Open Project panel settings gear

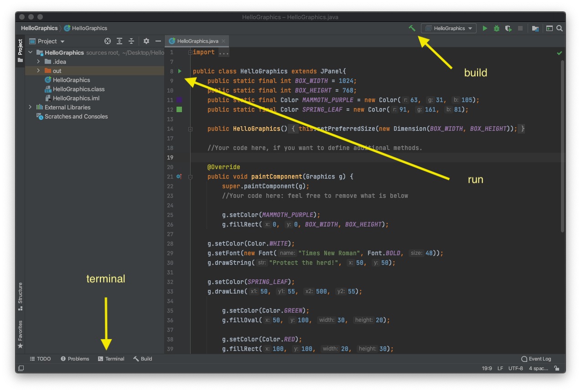[146, 41]
